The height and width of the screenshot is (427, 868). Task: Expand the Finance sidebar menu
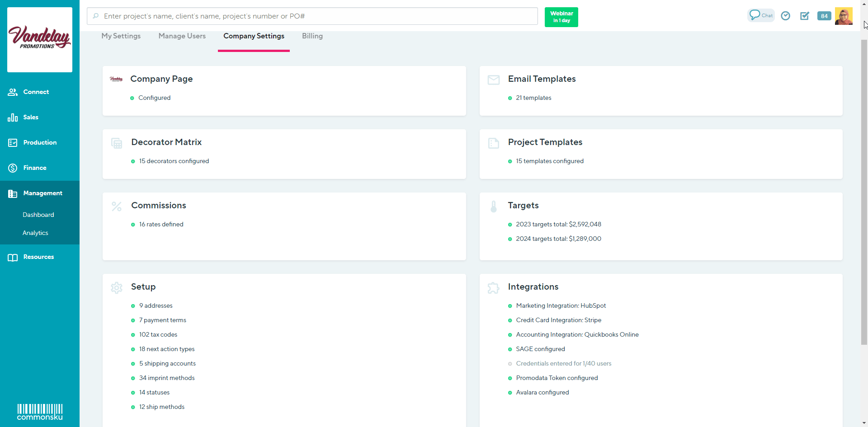click(x=35, y=168)
